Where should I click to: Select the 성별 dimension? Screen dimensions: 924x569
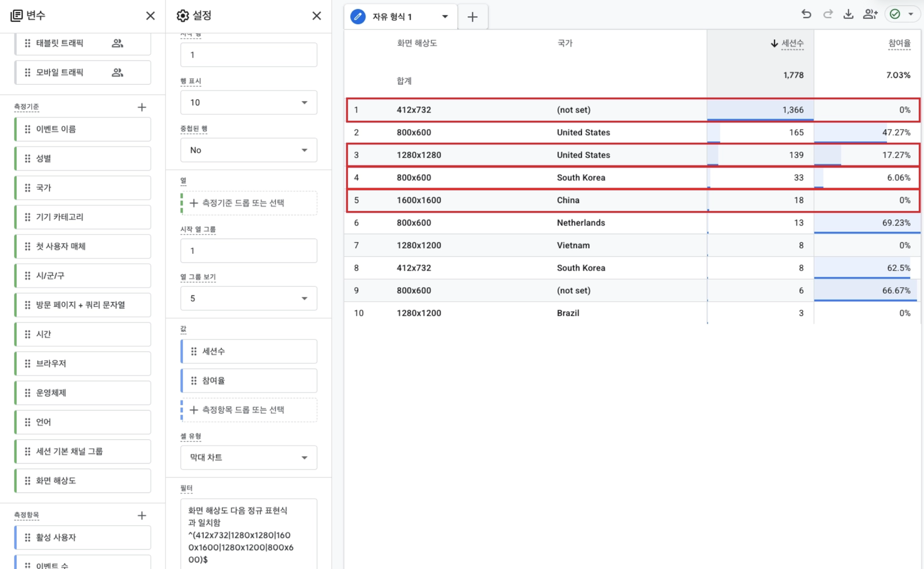pyautogui.click(x=83, y=159)
